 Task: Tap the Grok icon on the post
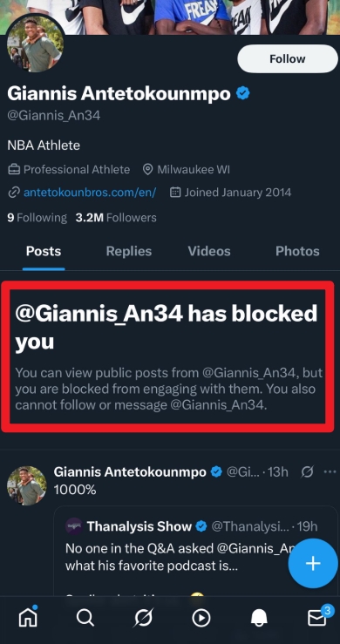tap(307, 472)
